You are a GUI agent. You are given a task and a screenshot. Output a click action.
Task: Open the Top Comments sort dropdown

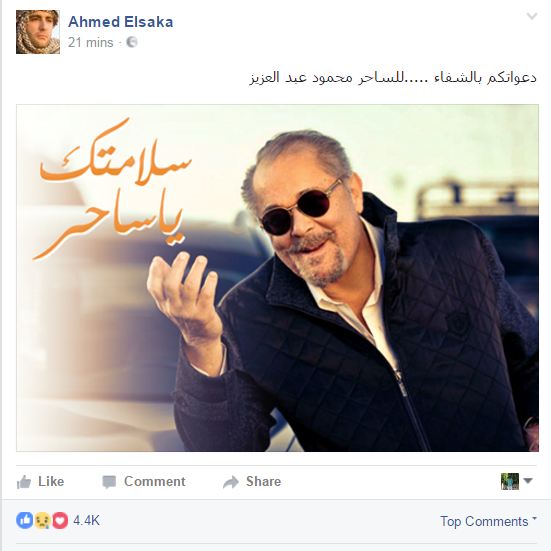tap(488, 521)
